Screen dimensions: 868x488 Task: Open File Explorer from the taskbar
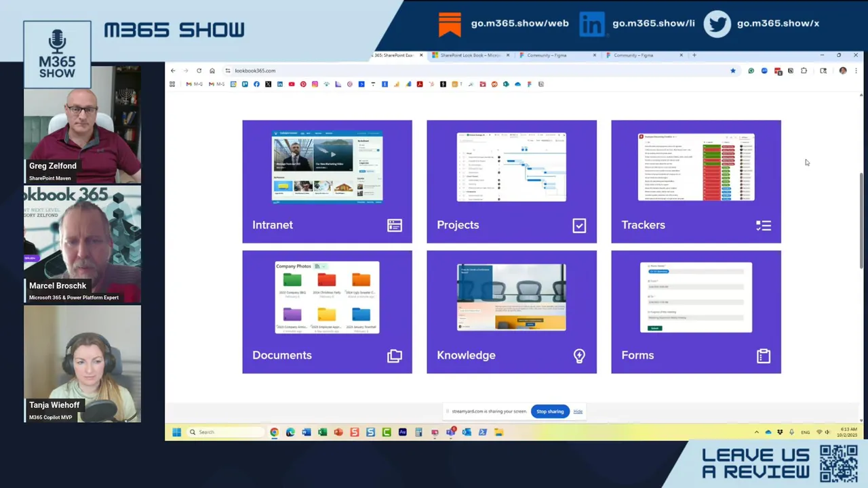498,432
